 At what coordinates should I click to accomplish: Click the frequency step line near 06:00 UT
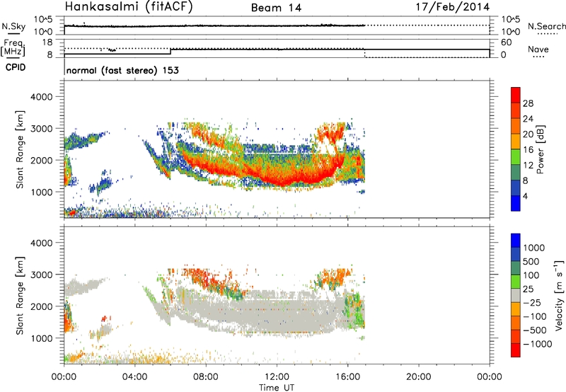click(x=171, y=51)
